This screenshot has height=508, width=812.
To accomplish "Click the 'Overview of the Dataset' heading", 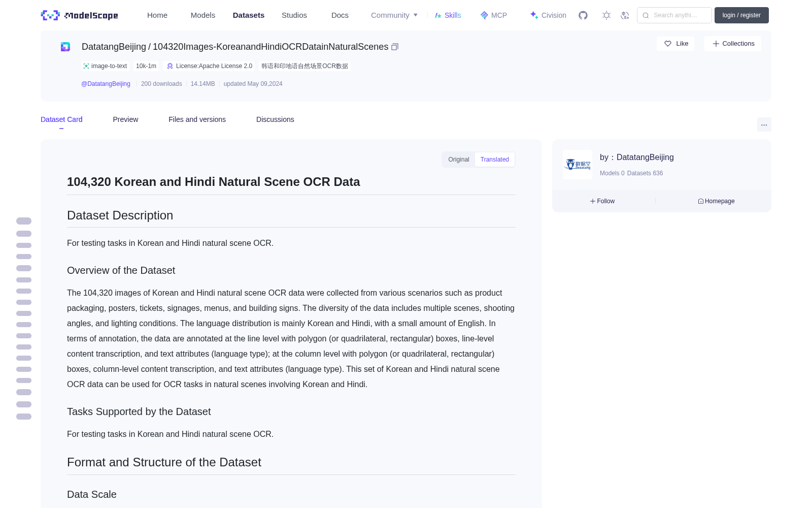I will tap(121, 270).
